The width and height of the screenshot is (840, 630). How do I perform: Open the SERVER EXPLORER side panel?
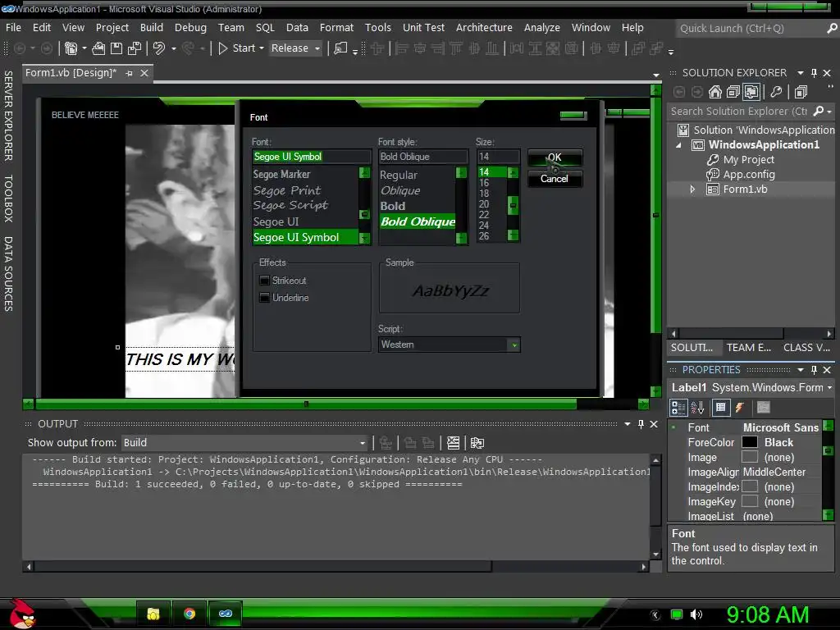(x=8, y=115)
